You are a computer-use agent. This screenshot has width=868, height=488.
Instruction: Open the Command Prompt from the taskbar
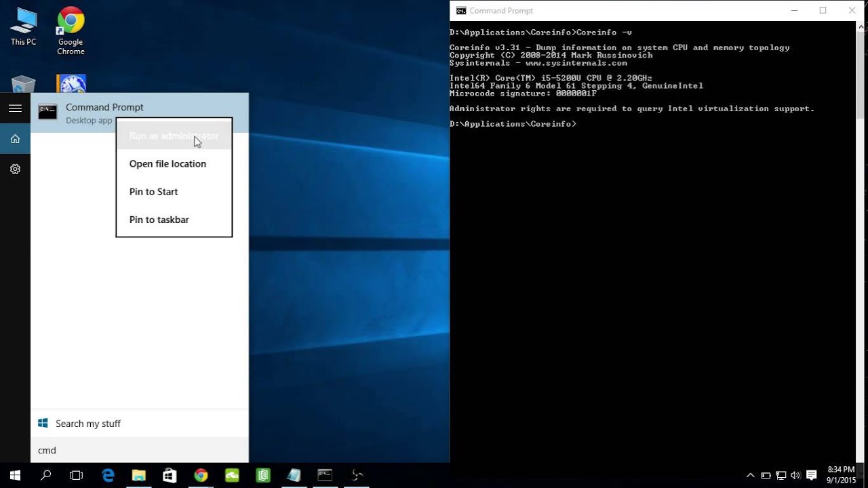325,474
